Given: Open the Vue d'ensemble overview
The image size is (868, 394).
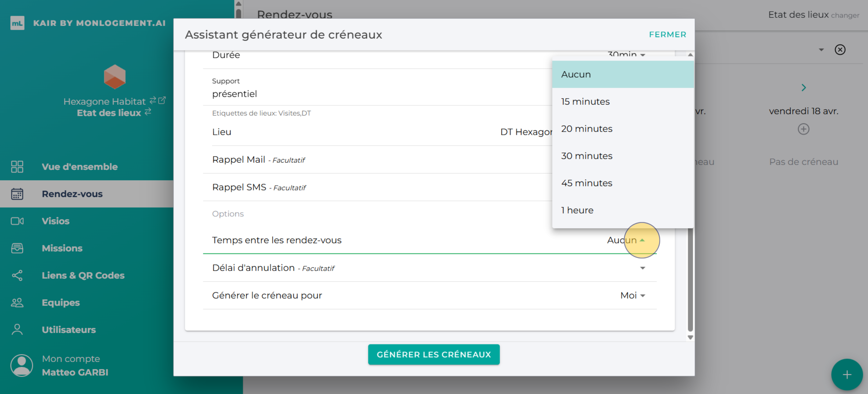Looking at the screenshot, I should point(17,166).
